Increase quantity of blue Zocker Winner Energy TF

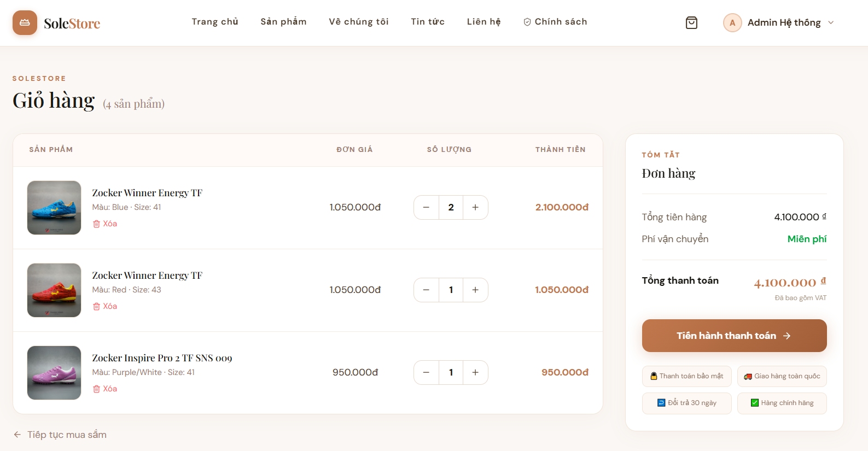point(475,208)
